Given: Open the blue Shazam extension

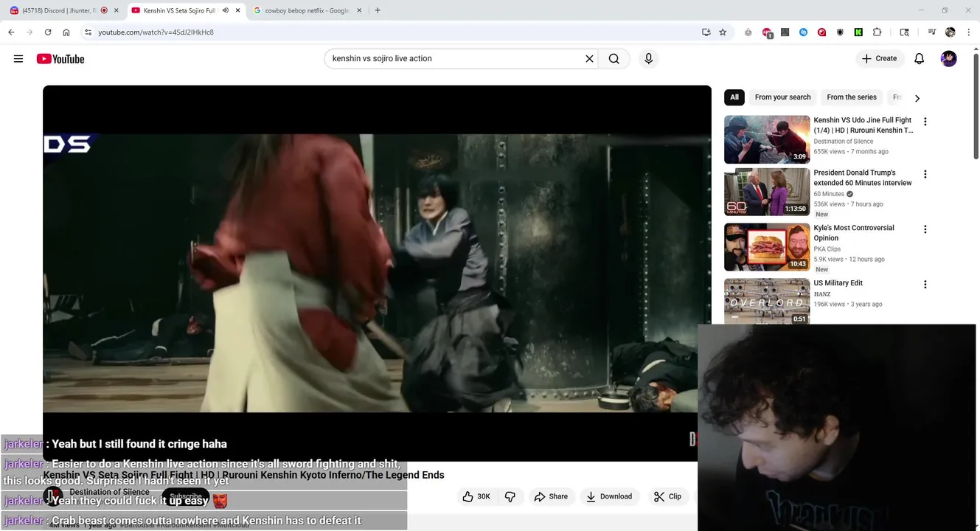Looking at the screenshot, I should tap(803, 32).
